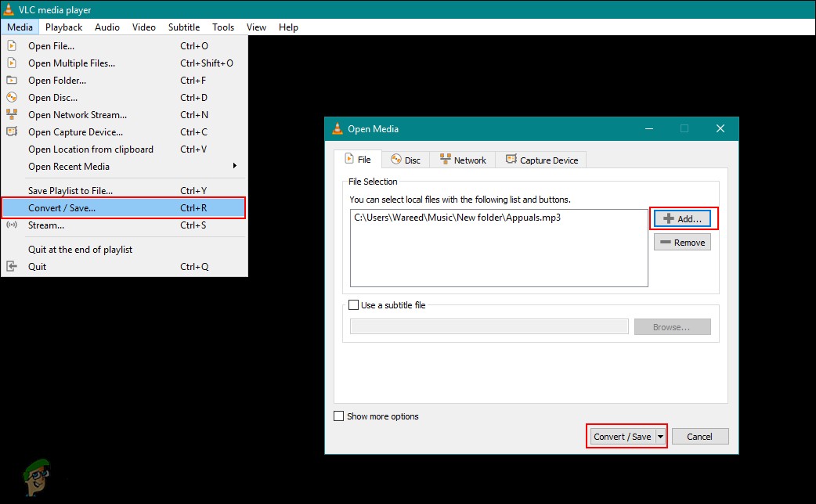Select Convert / Save... in Media menu
Screen dimensions: 816x504
pos(124,207)
